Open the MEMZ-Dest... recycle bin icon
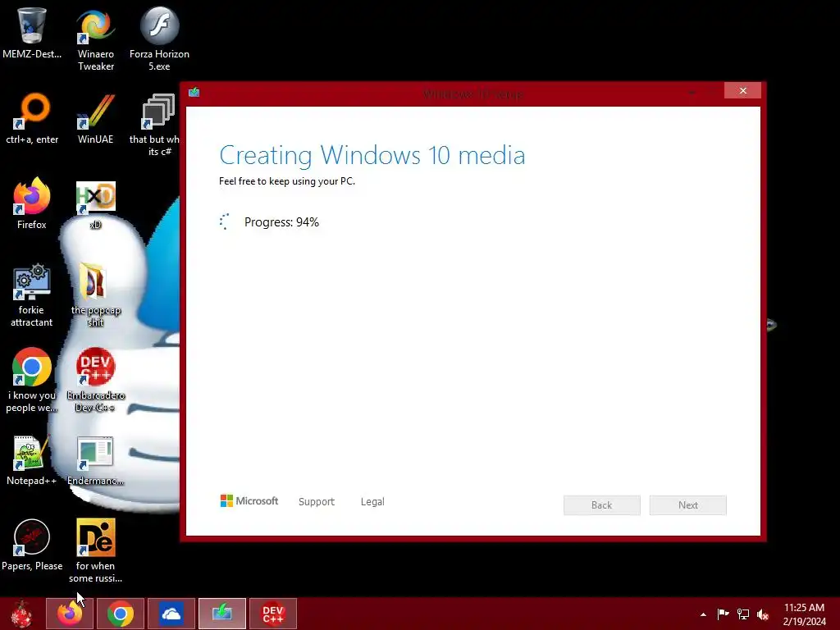This screenshot has height=630, width=840. pos(32,33)
